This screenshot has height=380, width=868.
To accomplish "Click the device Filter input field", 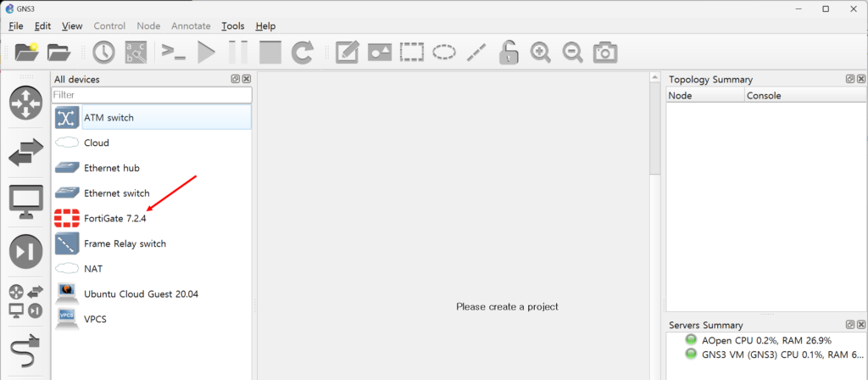I will (x=152, y=95).
